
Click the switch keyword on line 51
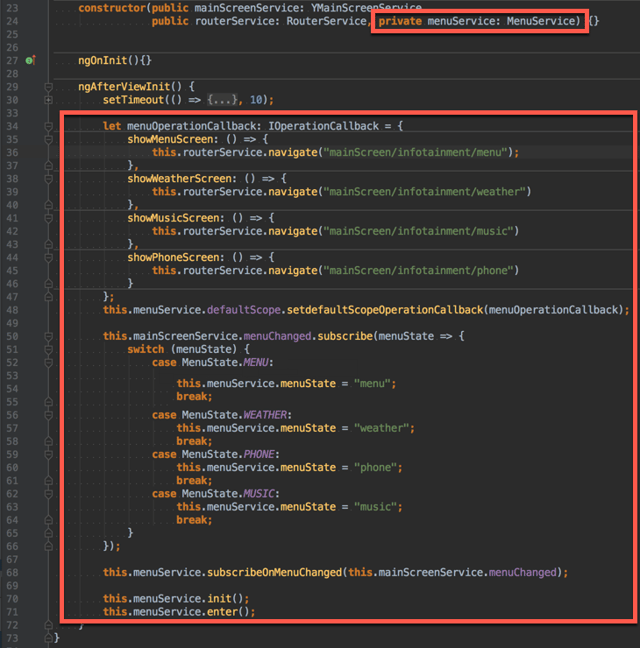(x=146, y=349)
